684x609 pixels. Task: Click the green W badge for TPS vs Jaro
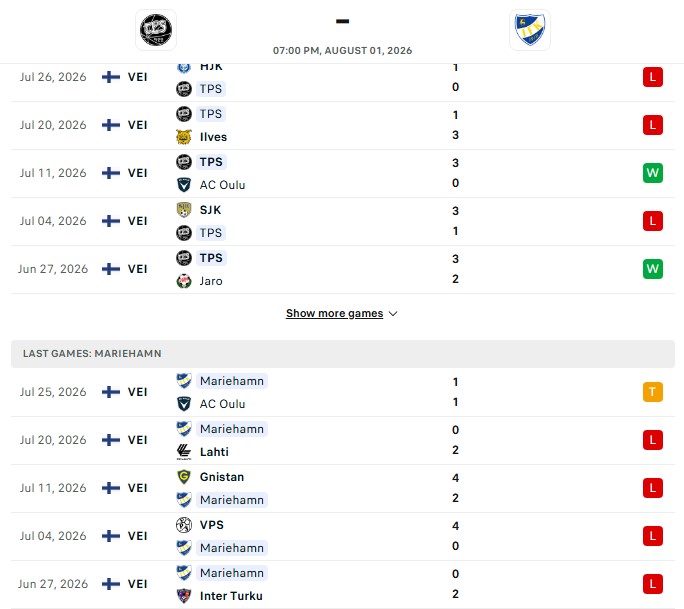(653, 269)
